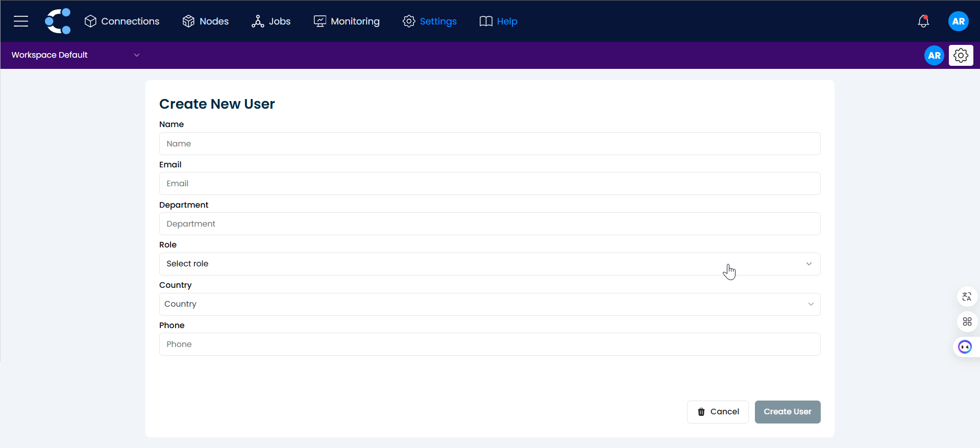Click the Create User button

(x=787, y=412)
